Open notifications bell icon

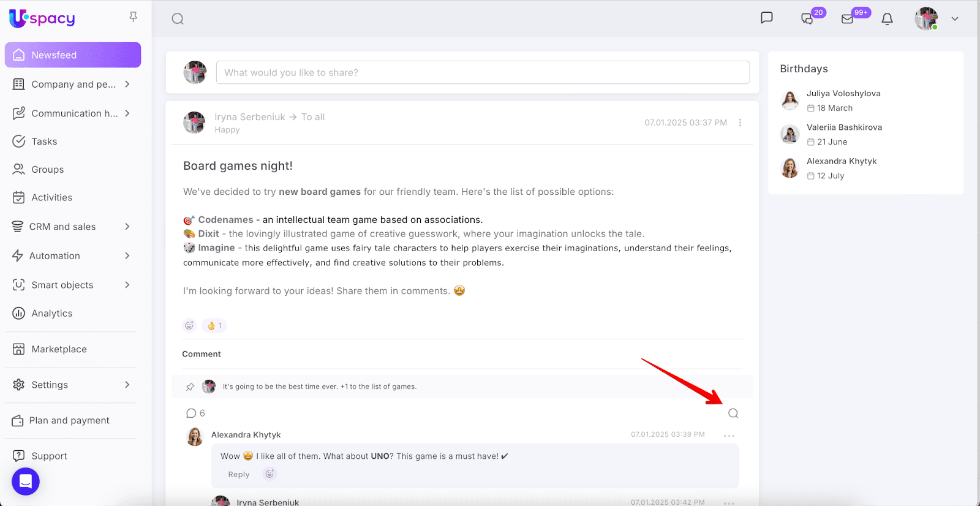coord(887,19)
